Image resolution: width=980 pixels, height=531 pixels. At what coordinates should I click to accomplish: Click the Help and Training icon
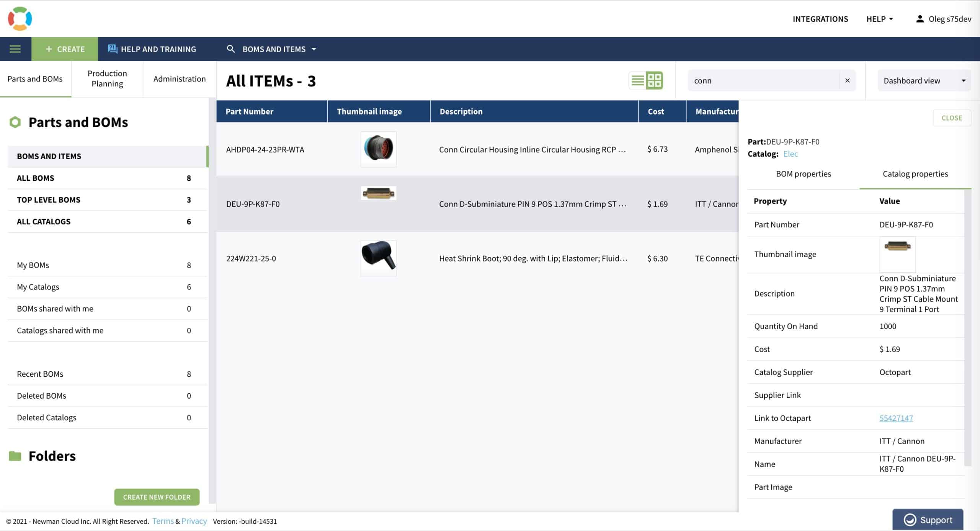[x=113, y=49]
